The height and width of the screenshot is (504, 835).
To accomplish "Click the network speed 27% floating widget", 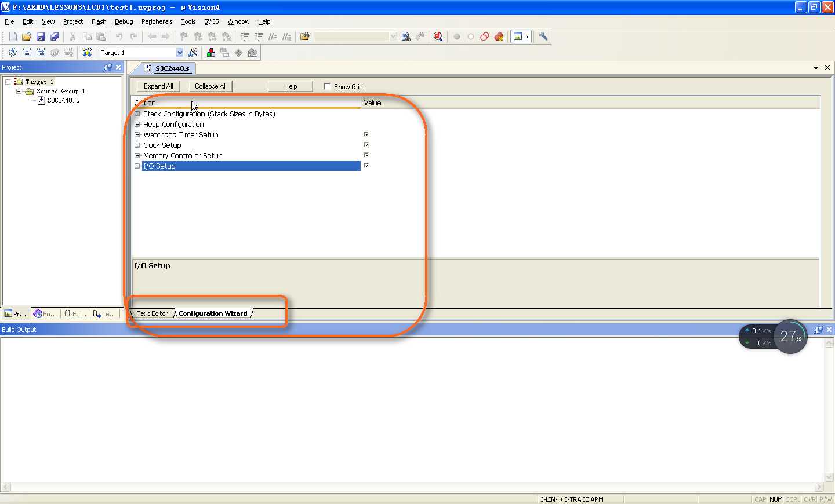I will pos(773,337).
